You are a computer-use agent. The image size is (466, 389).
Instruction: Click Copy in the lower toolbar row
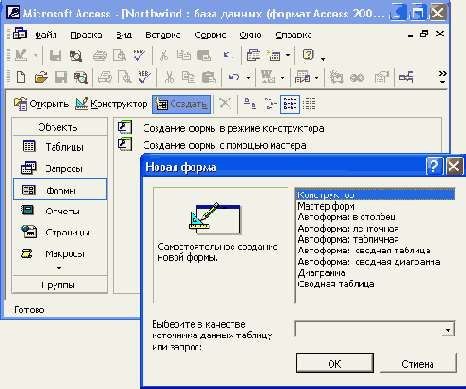(x=188, y=78)
